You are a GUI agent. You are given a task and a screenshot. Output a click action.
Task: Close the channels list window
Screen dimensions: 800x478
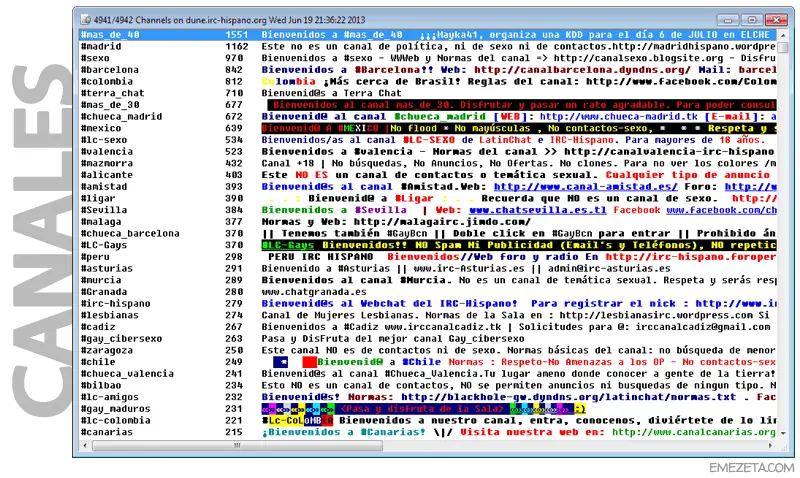[x=776, y=20]
